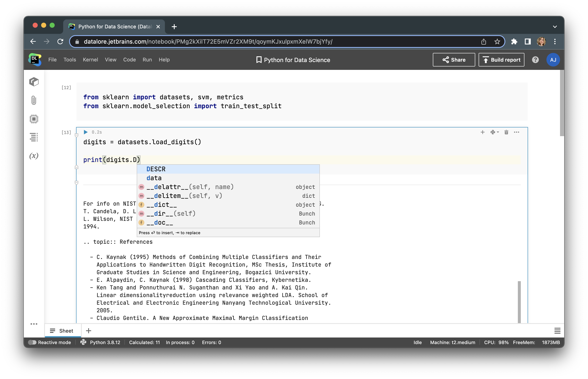The width and height of the screenshot is (588, 379).
Task: Open cell type Python dropdown in cell toolbar
Action: pos(494,132)
